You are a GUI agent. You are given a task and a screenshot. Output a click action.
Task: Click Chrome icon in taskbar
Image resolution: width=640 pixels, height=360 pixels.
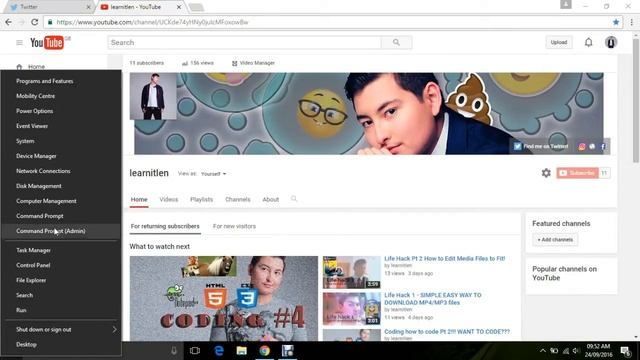[264, 351]
